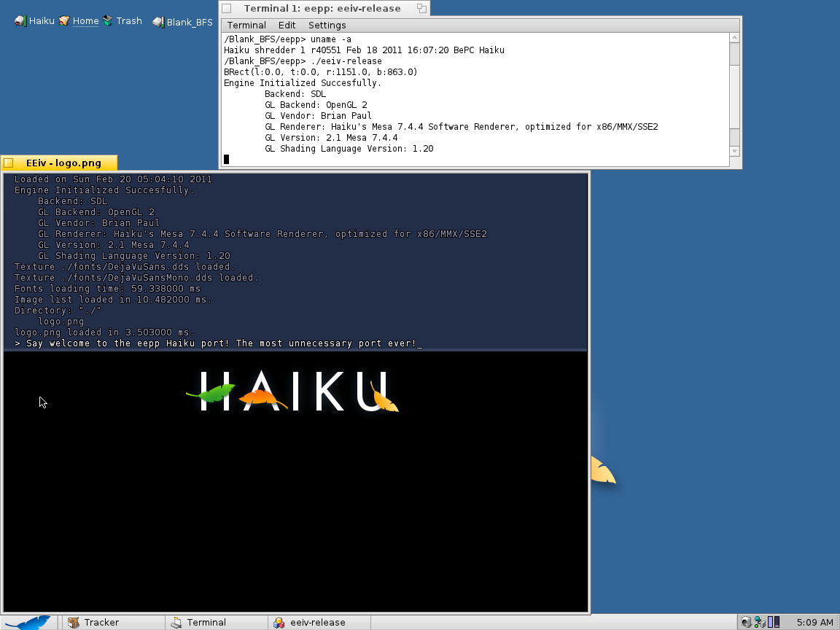Click 'GL Vendor: Brian Paul' in the Terminal window
Image resolution: width=840 pixels, height=630 pixels.
[x=318, y=116]
